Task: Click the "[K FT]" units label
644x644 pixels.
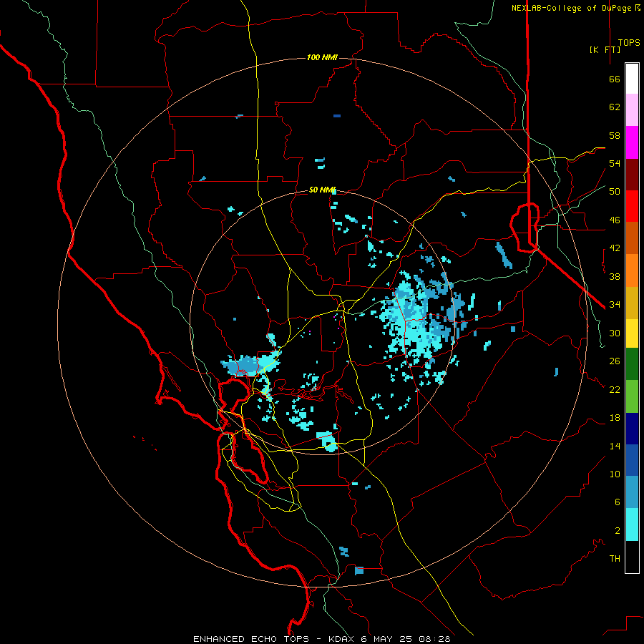Action: [x=605, y=49]
